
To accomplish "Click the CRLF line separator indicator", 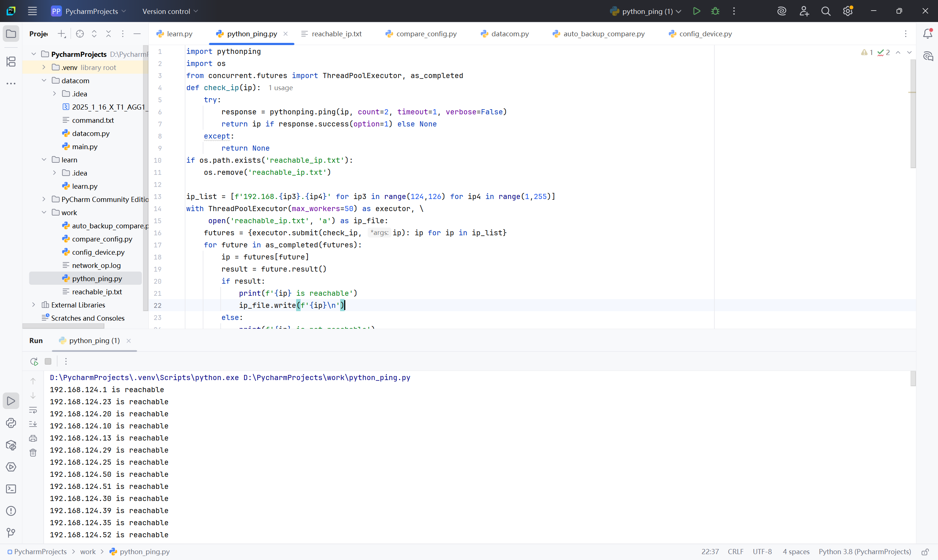I will [x=736, y=551].
